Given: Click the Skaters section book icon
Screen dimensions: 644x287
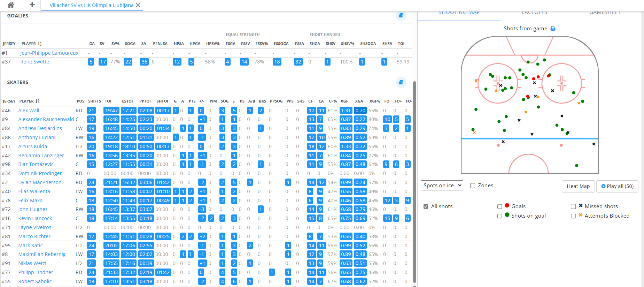Looking at the screenshot, I should (x=401, y=82).
